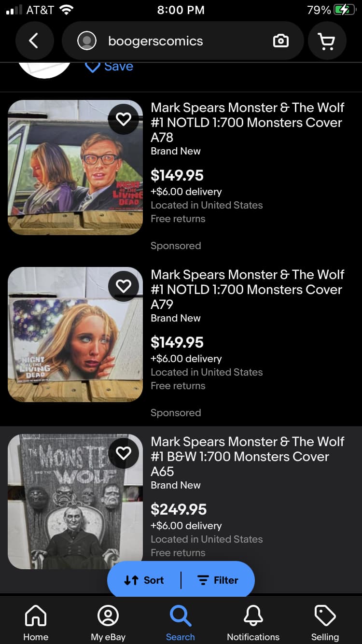
Task: Open the NOTLD Cover A79 listing title
Action: [248, 290]
